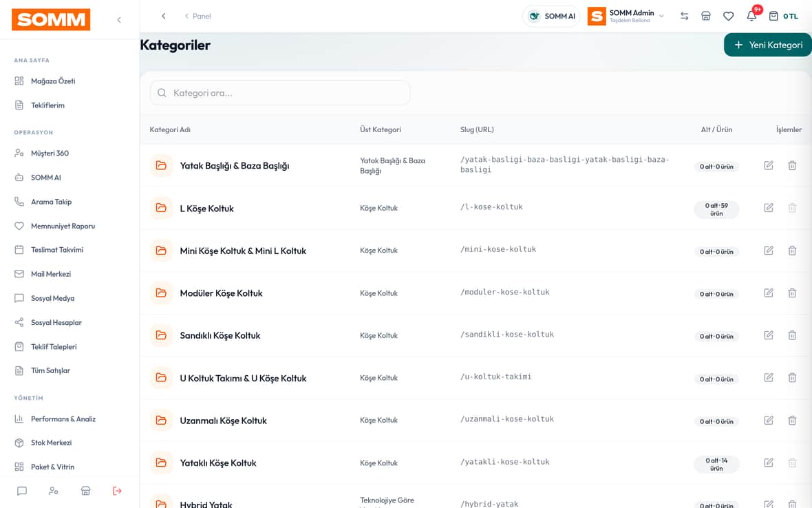This screenshot has height=508, width=812.
Task: Open favorites heart icon in top bar
Action: pos(729,16)
